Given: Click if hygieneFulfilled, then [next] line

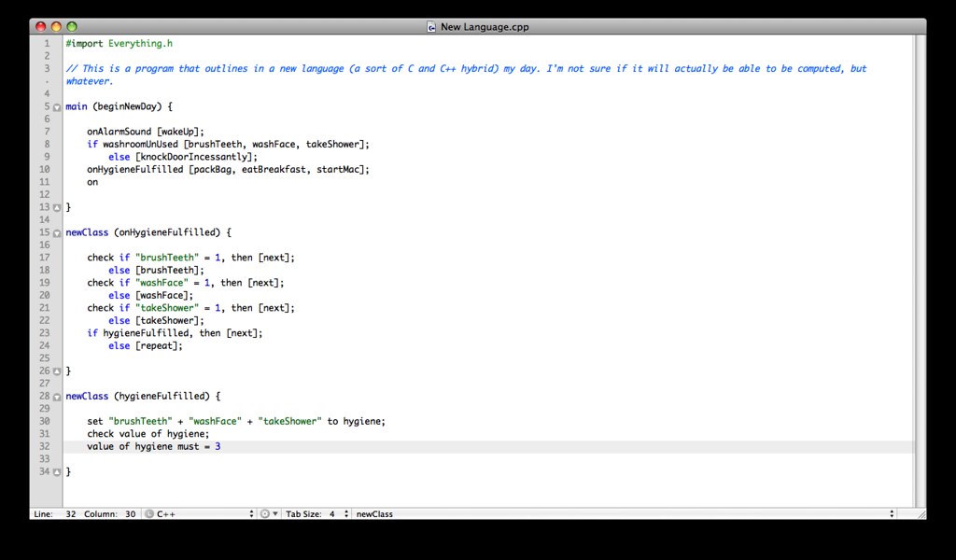Looking at the screenshot, I should pos(175,333).
